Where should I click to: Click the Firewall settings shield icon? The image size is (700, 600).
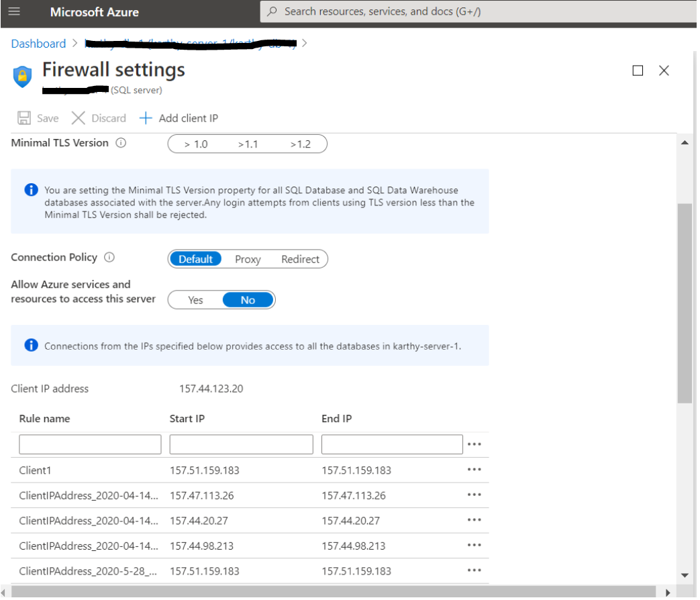click(x=22, y=76)
